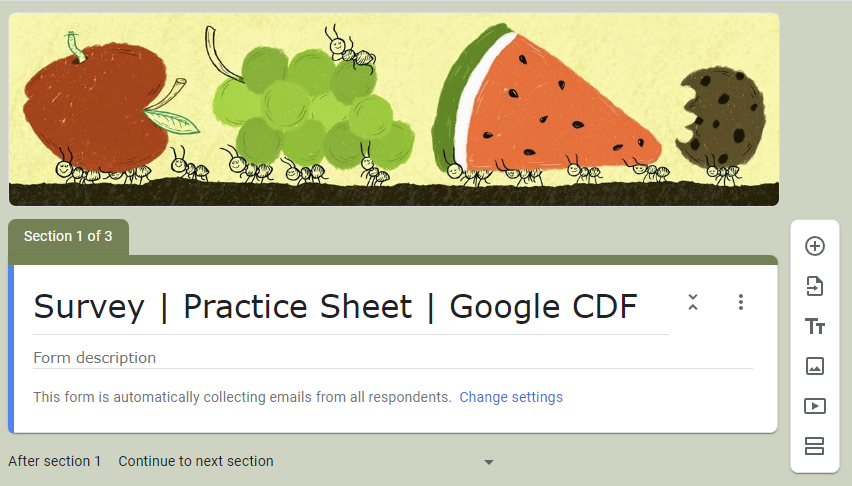Click the email collection notice text
The image size is (852, 486).
coord(242,397)
